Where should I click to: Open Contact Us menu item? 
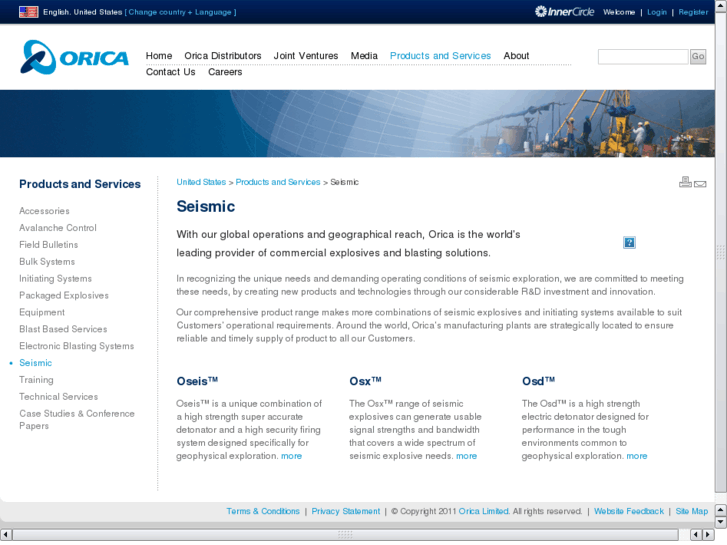click(x=171, y=72)
